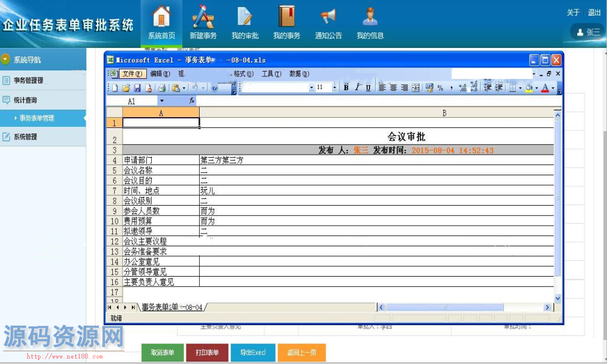Open Excel Help question mark icon
The image size is (607, 364).
tap(214, 88)
